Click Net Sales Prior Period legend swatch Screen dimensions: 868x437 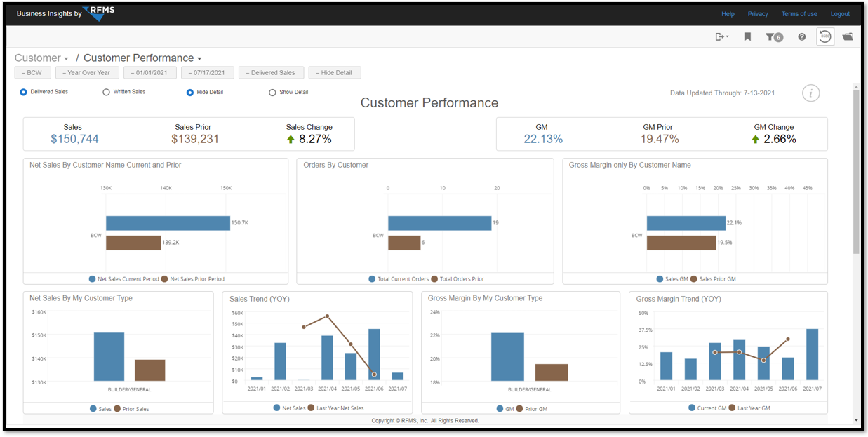coord(165,279)
